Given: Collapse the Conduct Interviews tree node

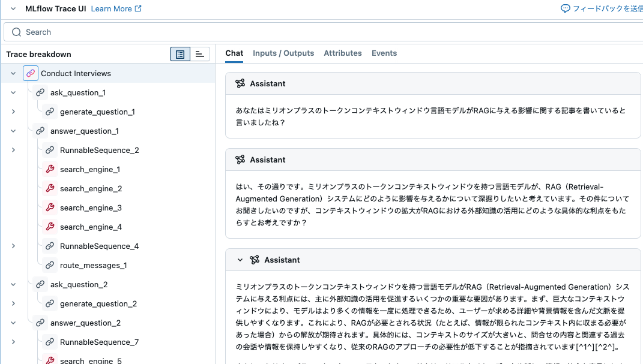Looking at the screenshot, I should 12,73.
